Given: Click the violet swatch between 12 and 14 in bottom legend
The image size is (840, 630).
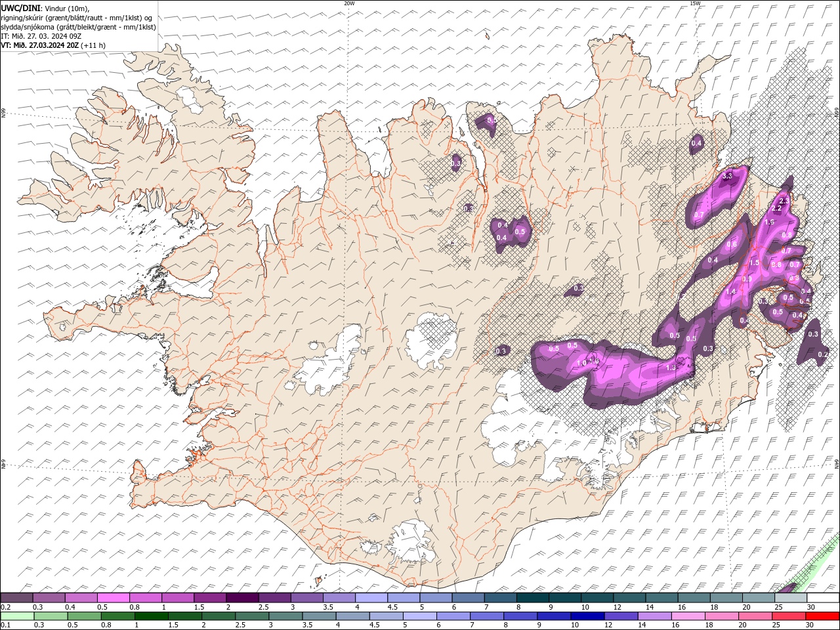Looking at the screenshot, I should pos(620,616).
